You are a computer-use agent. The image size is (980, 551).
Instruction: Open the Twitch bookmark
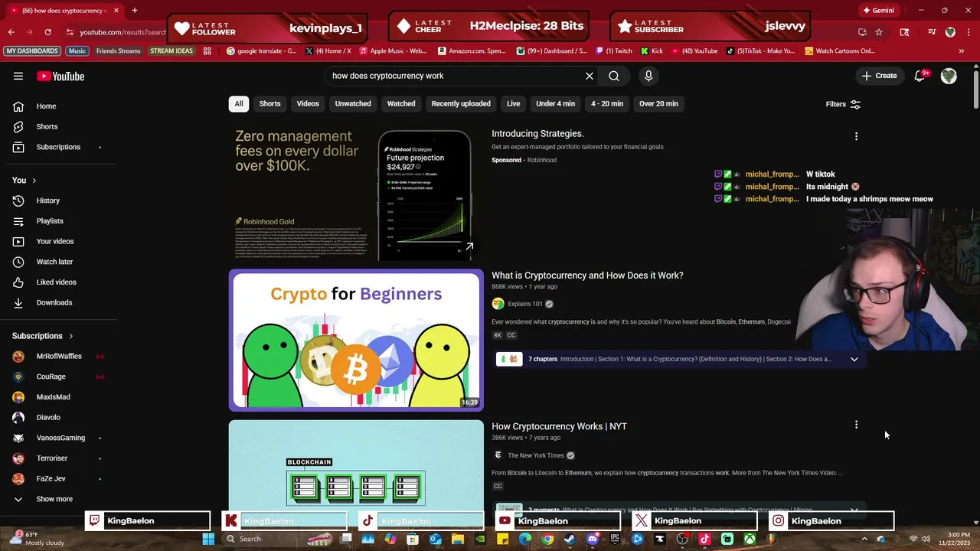point(613,51)
